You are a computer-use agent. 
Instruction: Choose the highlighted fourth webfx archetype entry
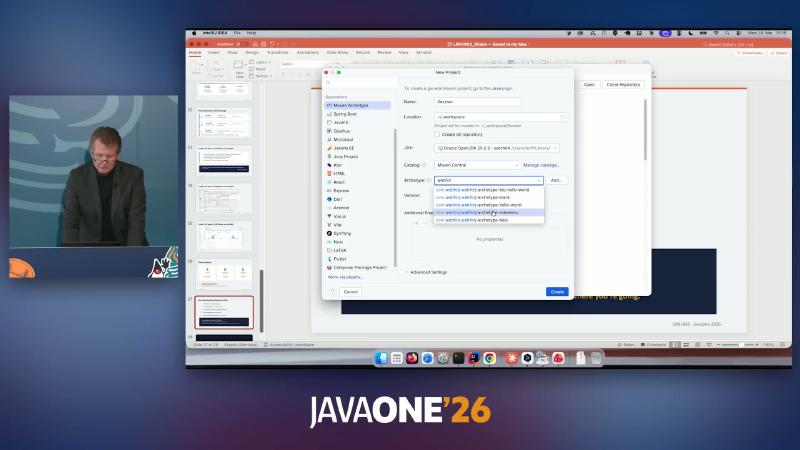tap(489, 213)
